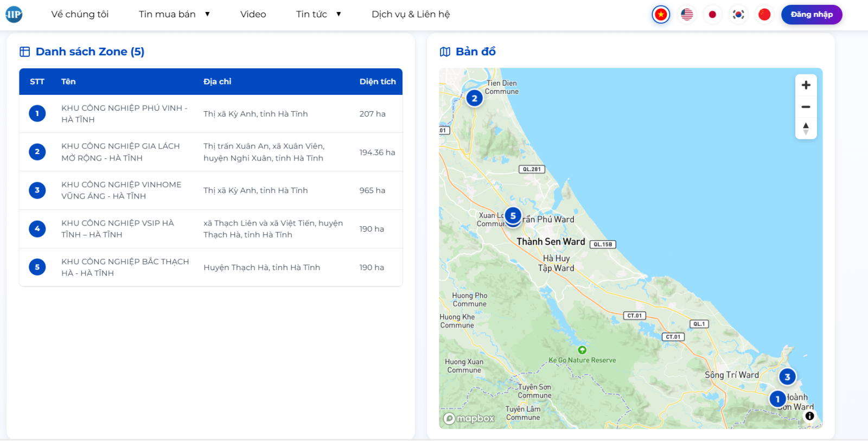The width and height of the screenshot is (868, 441).
Task: Open KHU CÔNG NGHIỆP BẮC THẠCH HÀ
Action: [210, 267]
